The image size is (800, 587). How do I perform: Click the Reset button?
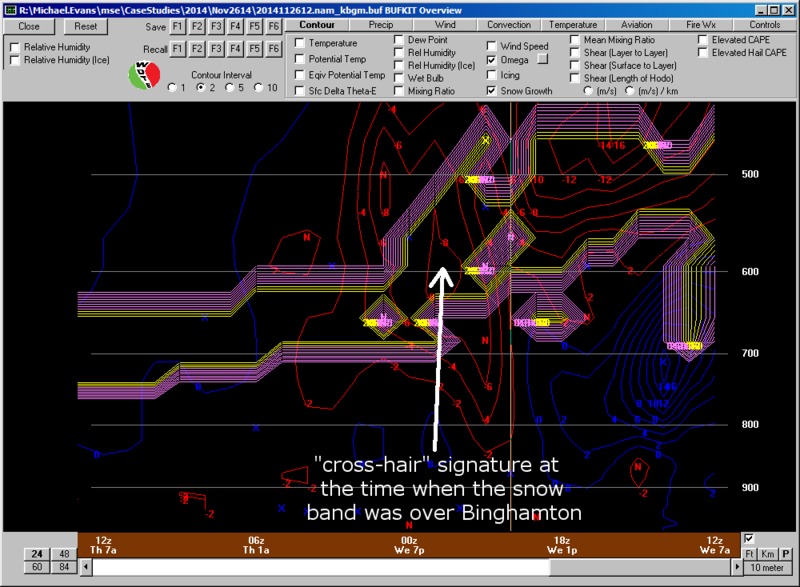tap(85, 27)
